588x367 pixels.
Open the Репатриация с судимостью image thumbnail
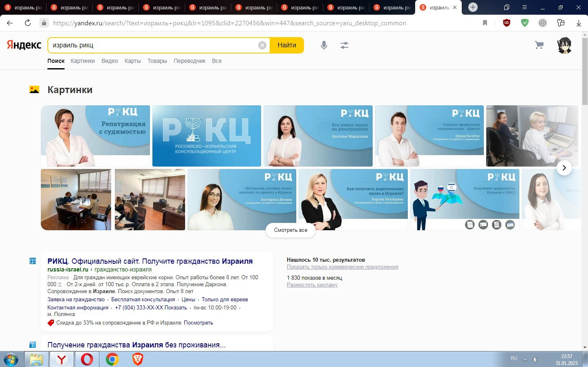(96, 136)
